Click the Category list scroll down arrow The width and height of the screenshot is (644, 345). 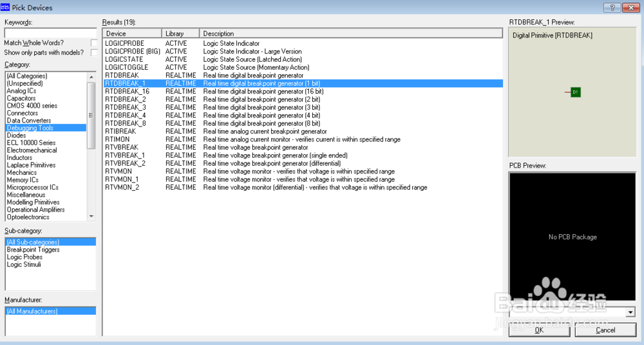(91, 216)
